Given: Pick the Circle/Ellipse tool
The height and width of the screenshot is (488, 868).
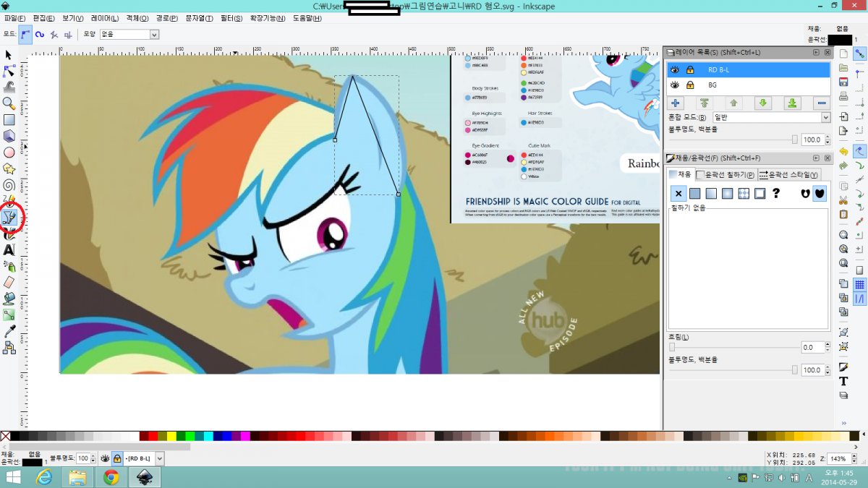Looking at the screenshot, I should pyautogui.click(x=9, y=153).
